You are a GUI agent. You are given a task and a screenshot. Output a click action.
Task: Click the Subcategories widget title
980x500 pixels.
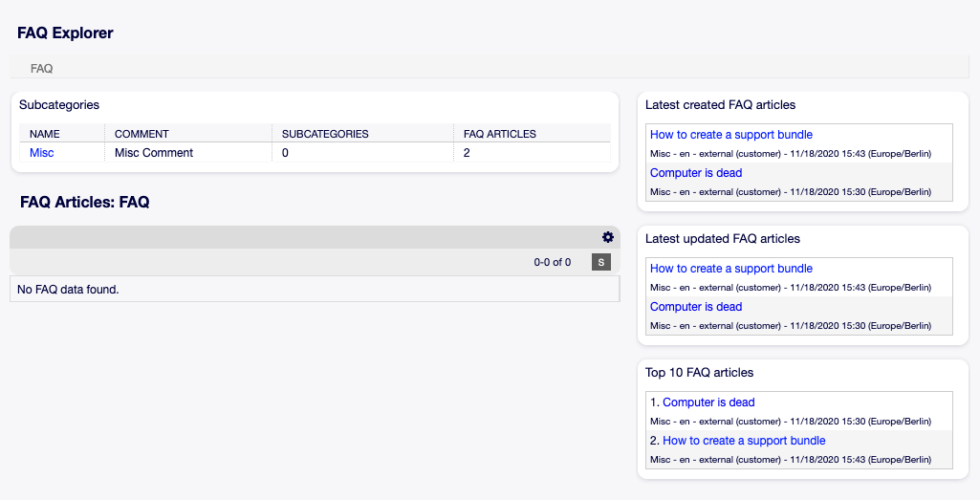tap(59, 105)
